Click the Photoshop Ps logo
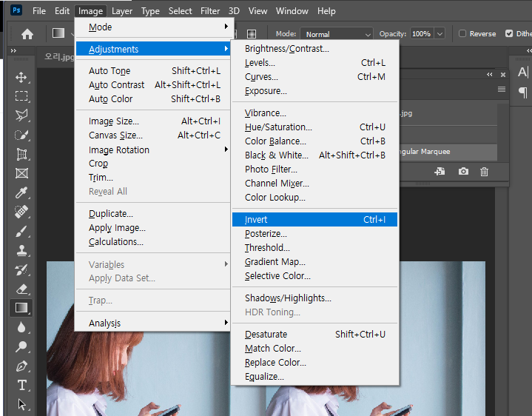 click(x=16, y=10)
